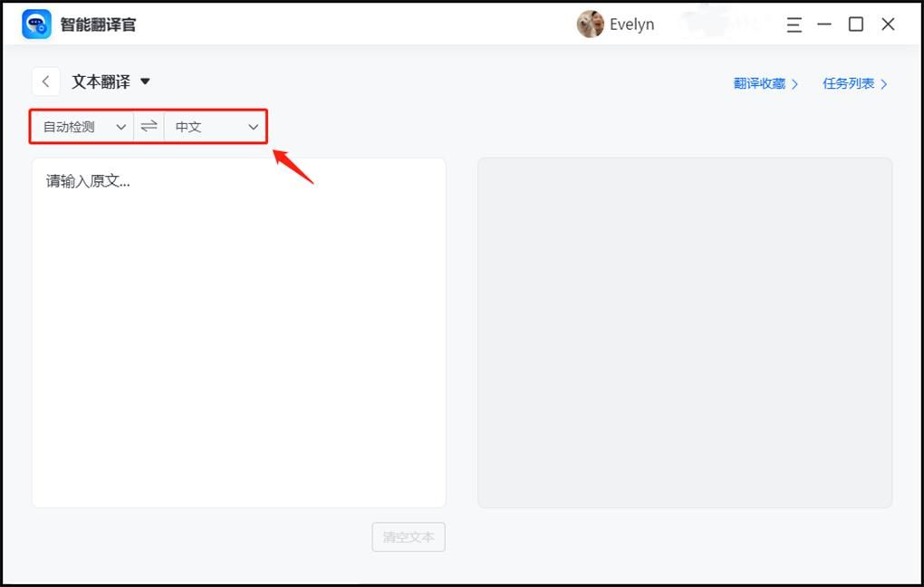Click the back arrow button
The height and width of the screenshot is (587, 924).
pos(46,82)
